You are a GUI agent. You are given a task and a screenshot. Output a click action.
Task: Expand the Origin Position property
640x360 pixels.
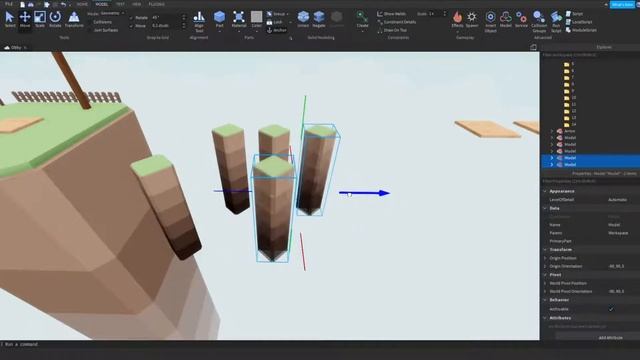[x=545, y=258]
